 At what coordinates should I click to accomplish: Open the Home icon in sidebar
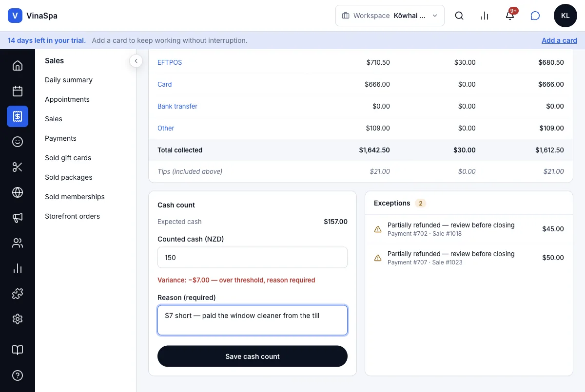point(18,66)
